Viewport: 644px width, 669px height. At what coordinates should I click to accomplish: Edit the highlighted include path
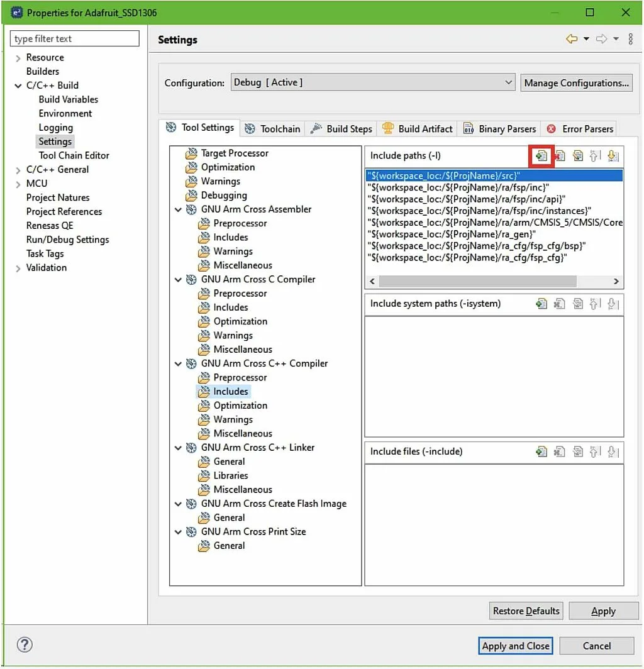[577, 155]
